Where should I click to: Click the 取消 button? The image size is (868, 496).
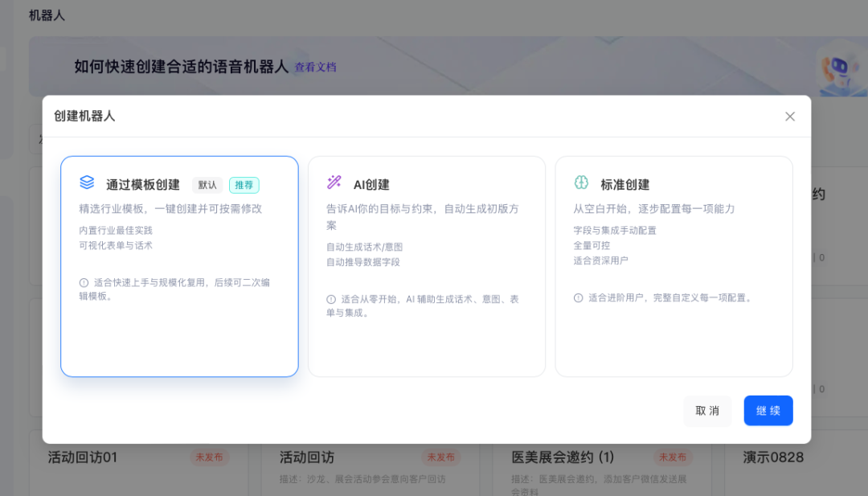pos(707,410)
